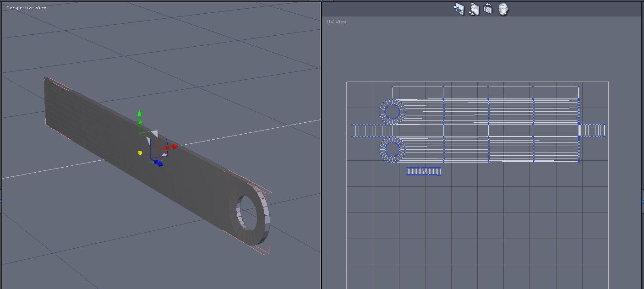Click the face-profile UV tool icon with small triangles
644x289 pixels.
(x=474, y=9)
